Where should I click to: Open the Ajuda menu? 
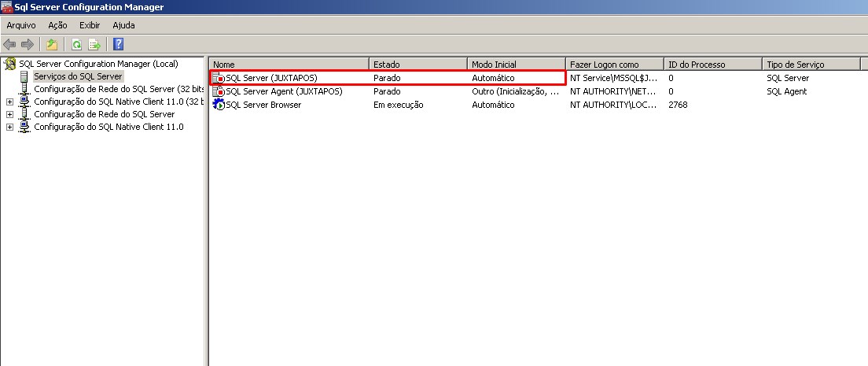click(123, 25)
